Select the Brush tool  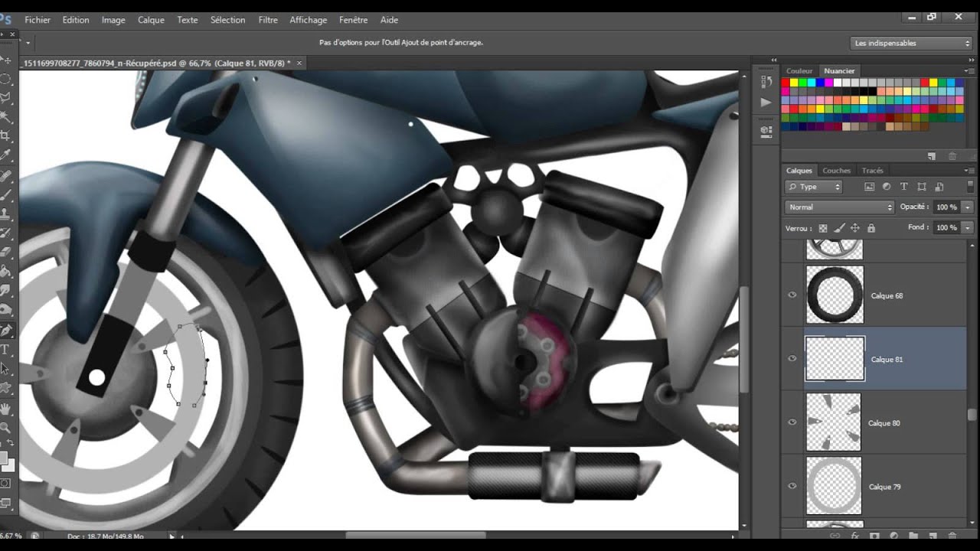pyautogui.click(x=6, y=194)
